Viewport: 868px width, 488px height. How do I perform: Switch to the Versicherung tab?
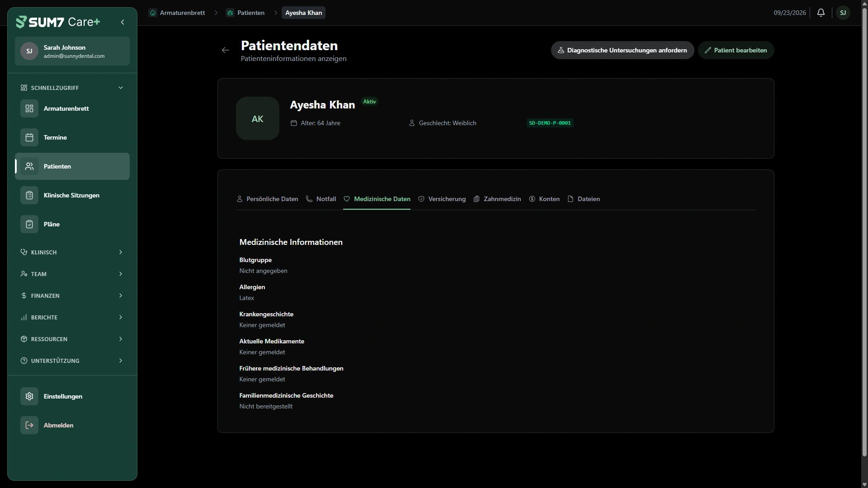442,199
